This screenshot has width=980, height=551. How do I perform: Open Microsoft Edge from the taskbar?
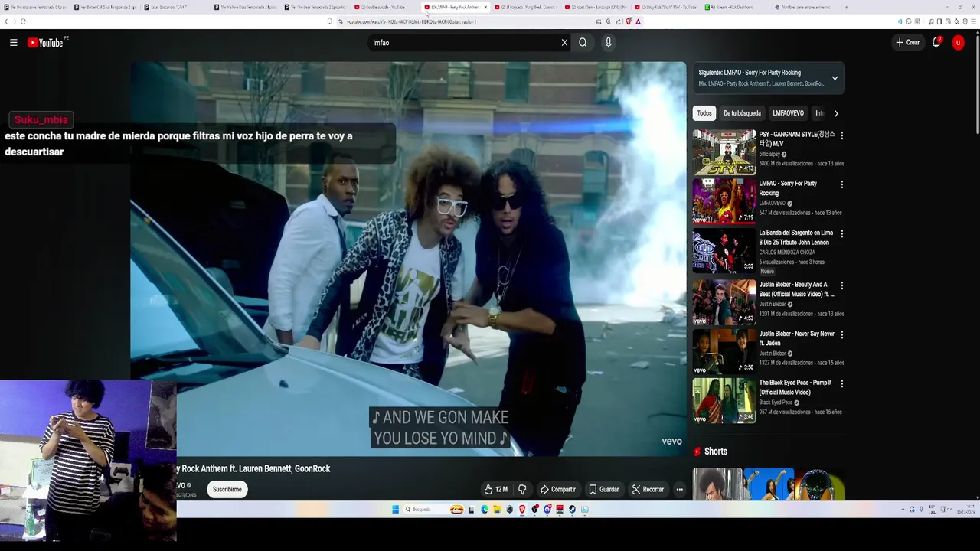coord(485,510)
